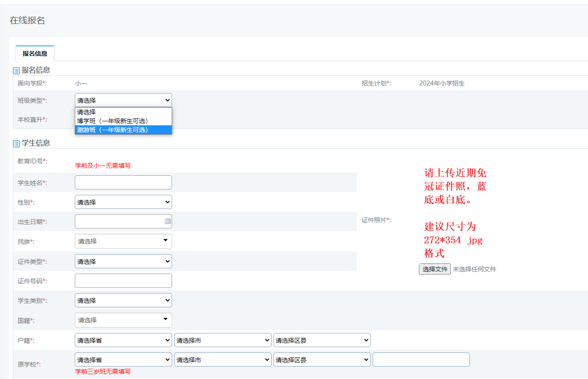Select province in 户籍 row
This screenshot has width=588, height=379.
click(x=123, y=340)
